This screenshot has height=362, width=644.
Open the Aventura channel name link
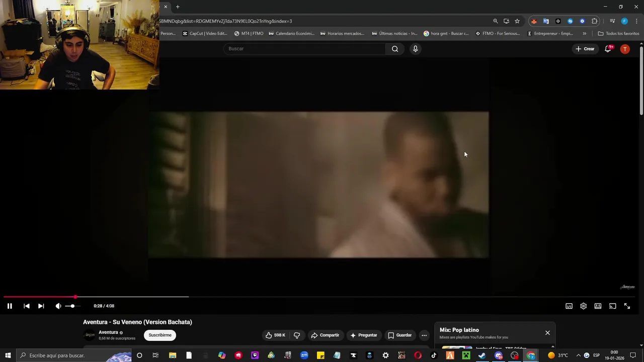108,332
